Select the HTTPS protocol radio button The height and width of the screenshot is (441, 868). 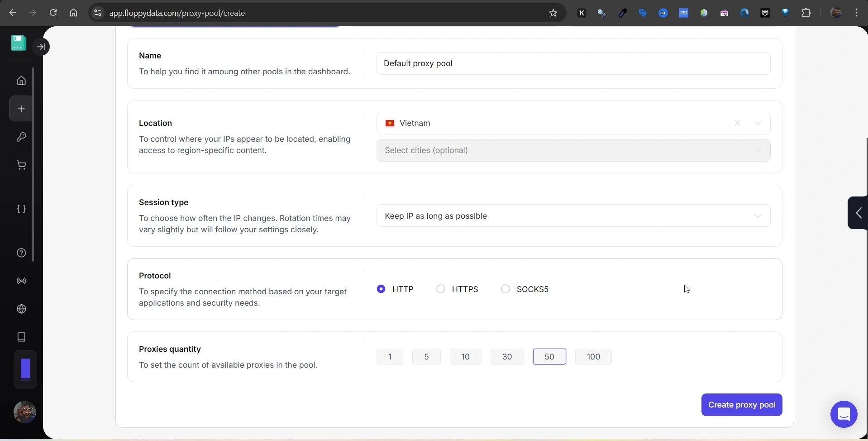441,289
